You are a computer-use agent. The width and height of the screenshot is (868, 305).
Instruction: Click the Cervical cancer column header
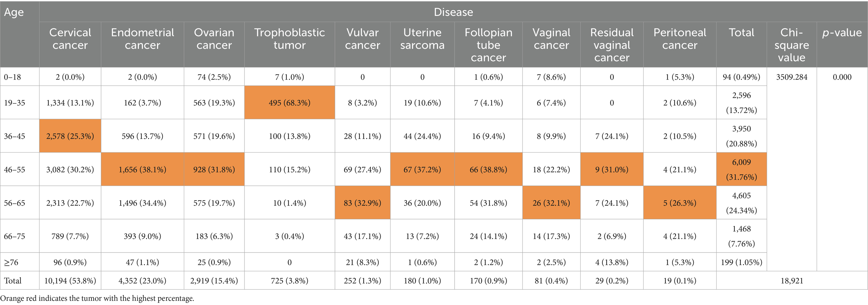(x=70, y=39)
